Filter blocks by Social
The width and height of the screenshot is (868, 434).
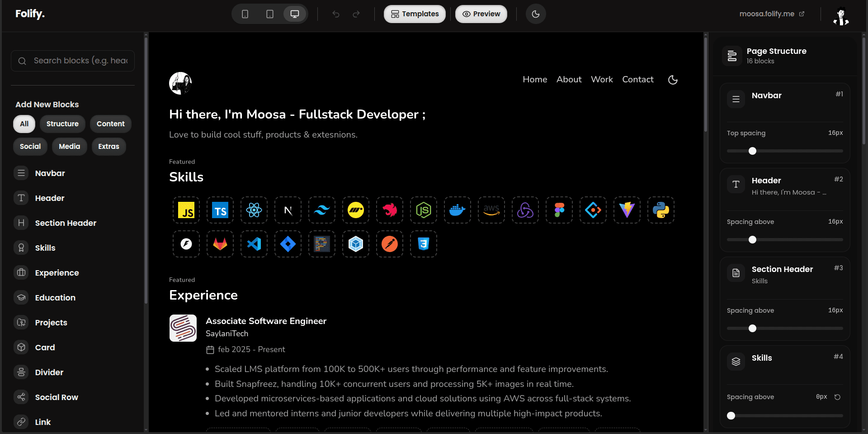(x=30, y=147)
